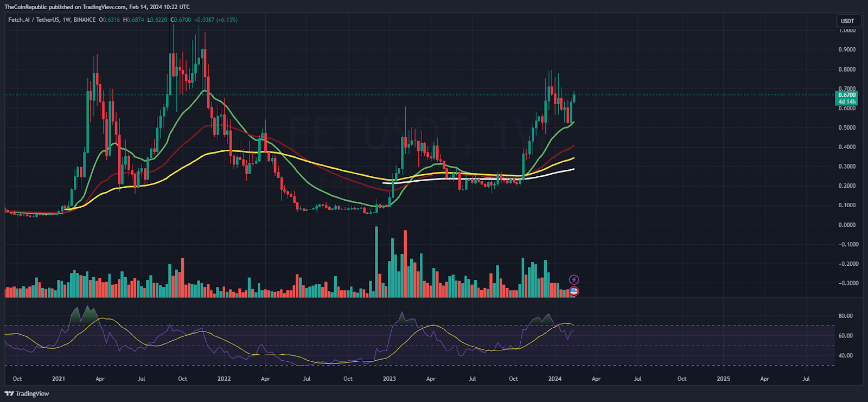Click the close value C0.6700
Viewport: 868px width, 402px height.
[x=181, y=20]
